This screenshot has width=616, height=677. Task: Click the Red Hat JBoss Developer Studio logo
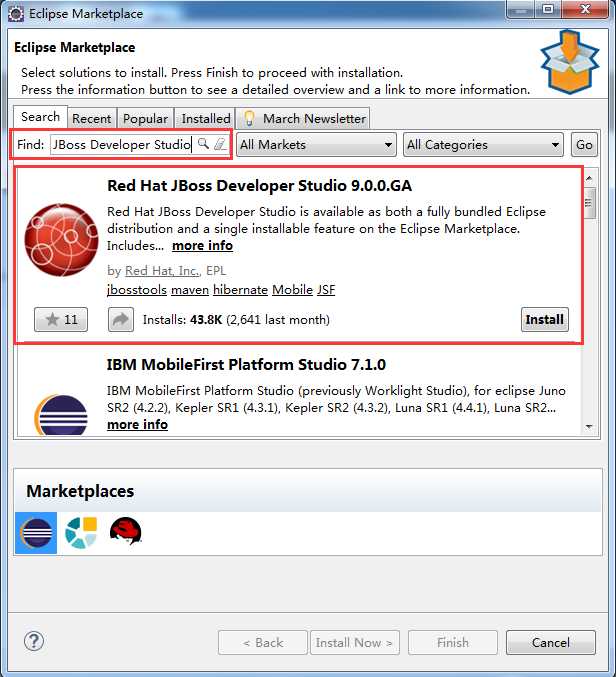pyautogui.click(x=61, y=240)
